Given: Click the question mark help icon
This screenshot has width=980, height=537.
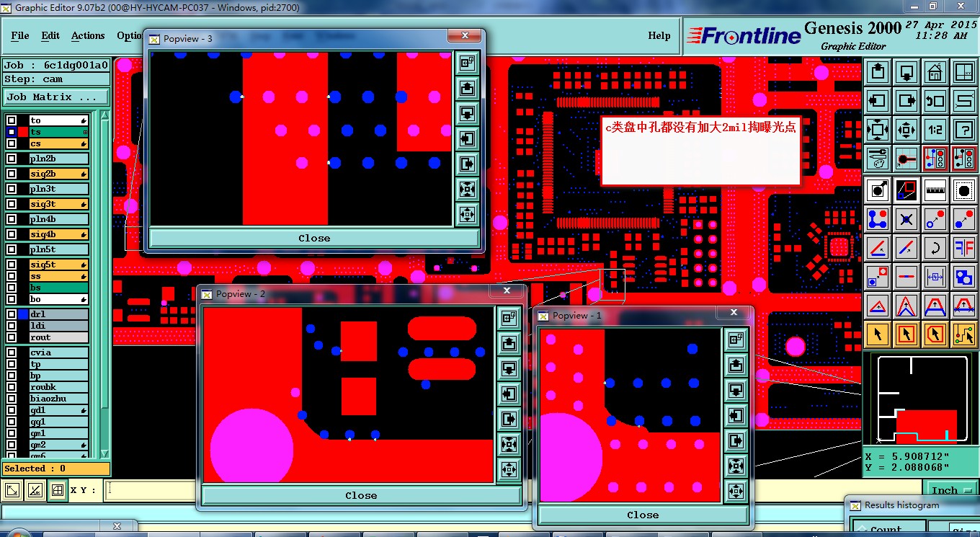Looking at the screenshot, I should tap(963, 130).
